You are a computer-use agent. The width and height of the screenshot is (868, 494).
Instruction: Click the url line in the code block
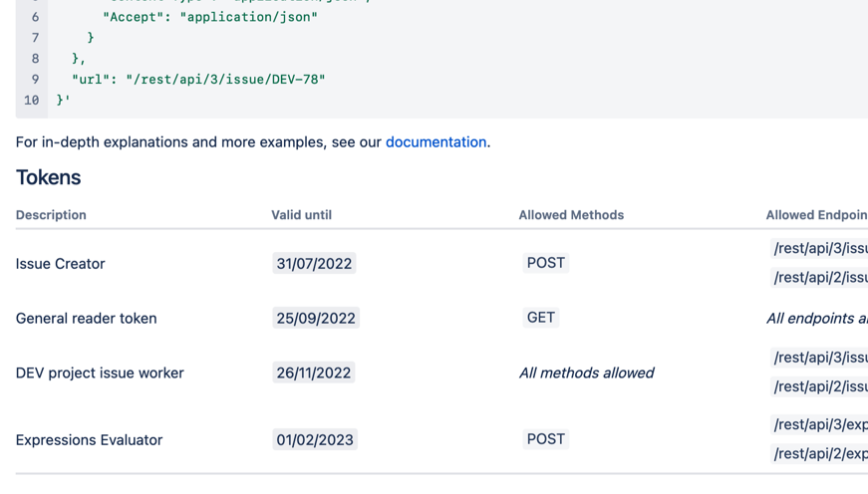198,80
